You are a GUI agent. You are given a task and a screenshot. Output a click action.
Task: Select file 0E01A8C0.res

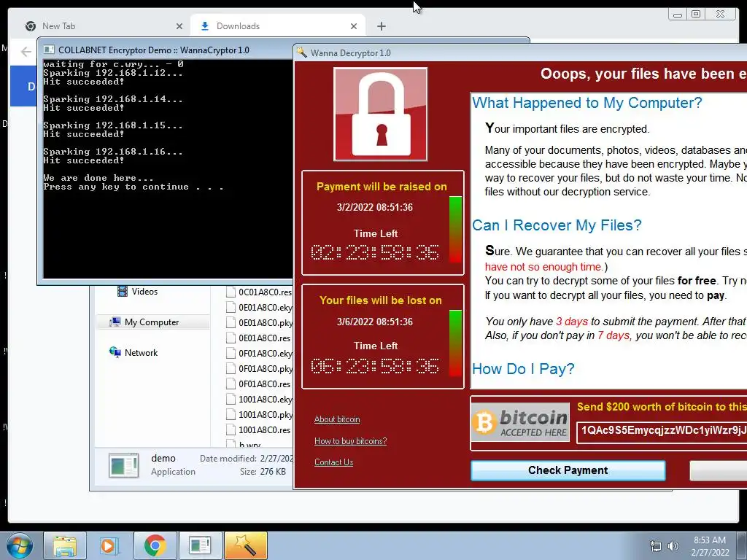tap(260, 338)
